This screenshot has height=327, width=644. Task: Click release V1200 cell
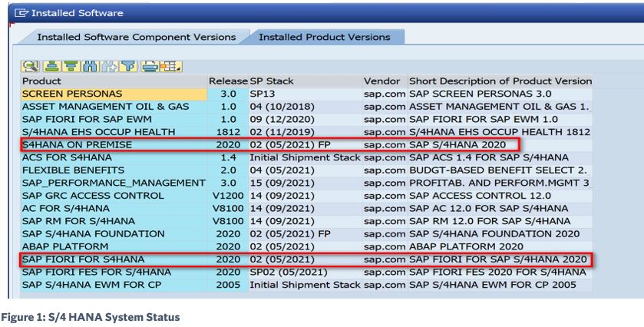click(228, 196)
